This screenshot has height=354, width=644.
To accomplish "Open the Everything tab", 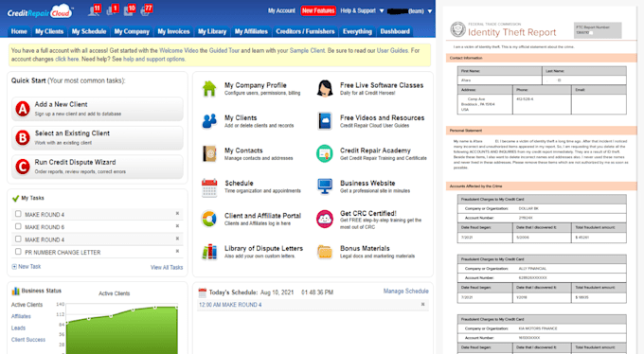I will point(357,31).
